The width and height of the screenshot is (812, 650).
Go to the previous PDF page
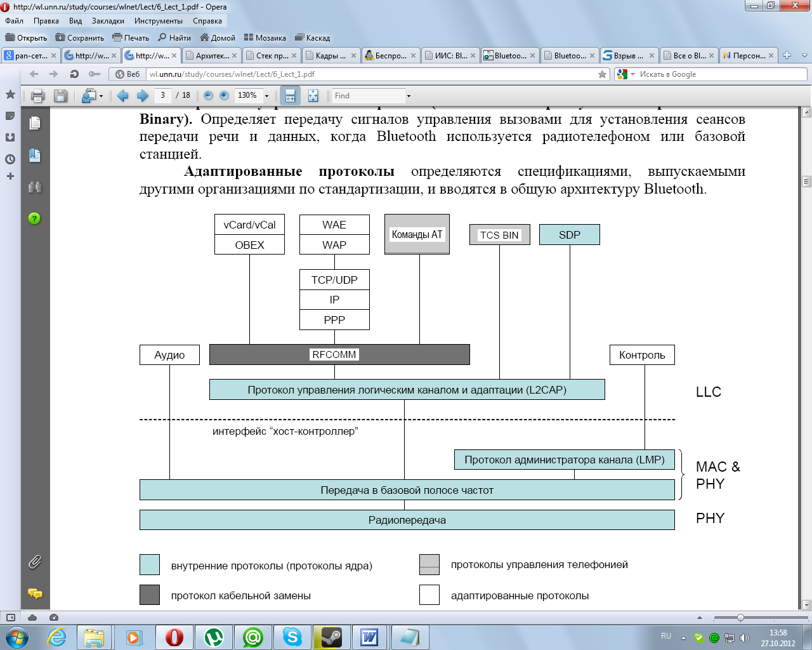123,96
